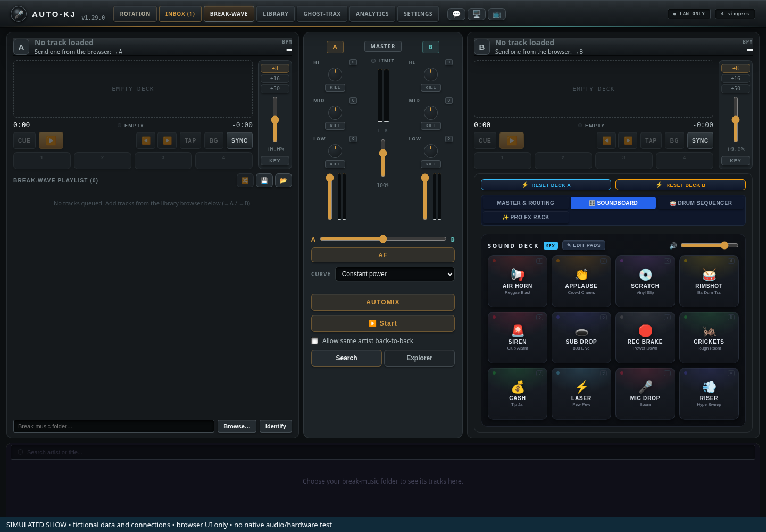The width and height of the screenshot is (766, 532).
Task: Click the Reset Deck B button
Action: (x=680, y=185)
